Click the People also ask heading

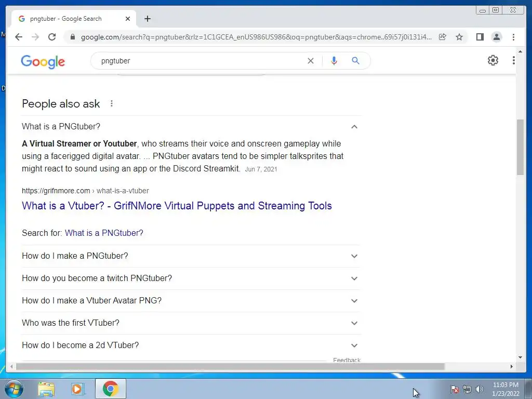61,103
